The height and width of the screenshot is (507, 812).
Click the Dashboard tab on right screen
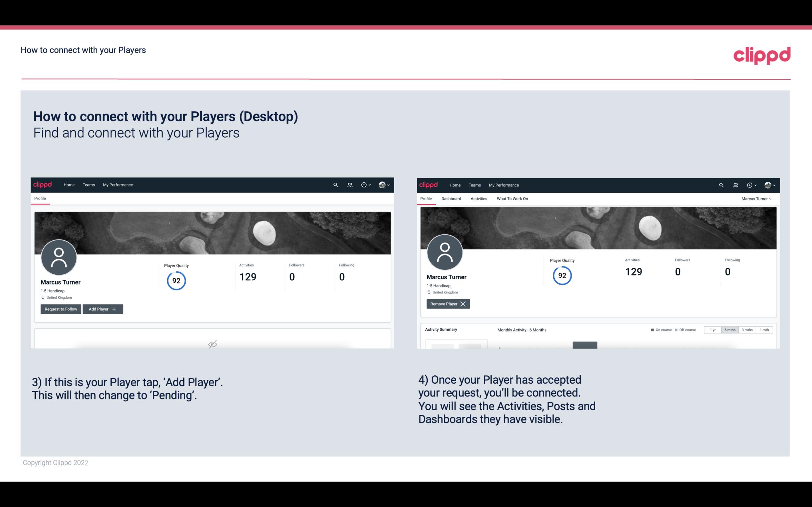(x=451, y=199)
